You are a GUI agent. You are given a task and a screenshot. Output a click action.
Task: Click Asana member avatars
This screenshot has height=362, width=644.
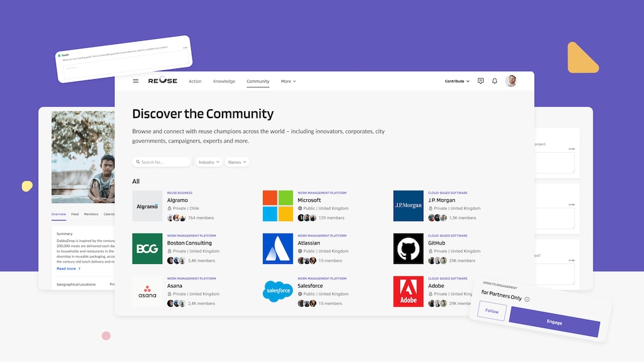[176, 304]
